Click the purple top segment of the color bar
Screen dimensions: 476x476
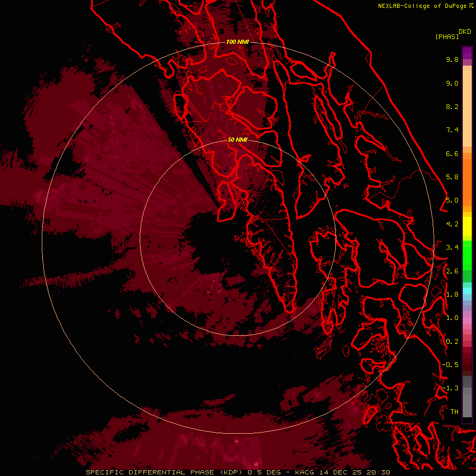tap(467, 53)
